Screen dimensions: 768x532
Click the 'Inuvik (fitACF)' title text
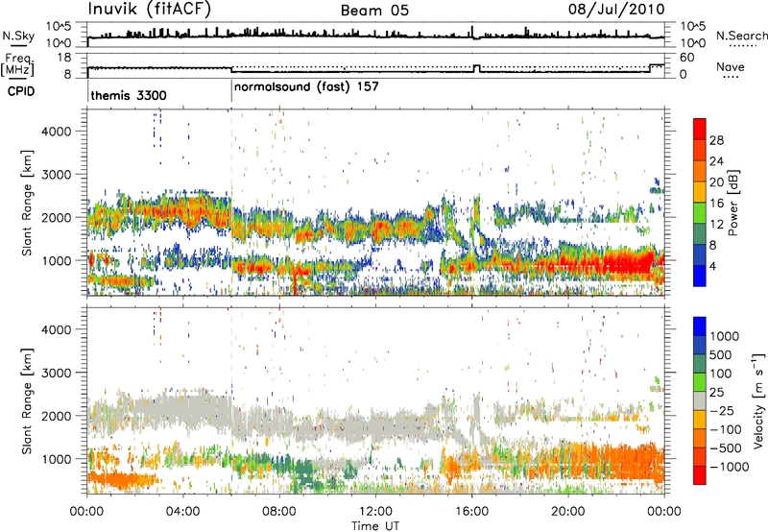tap(150, 9)
